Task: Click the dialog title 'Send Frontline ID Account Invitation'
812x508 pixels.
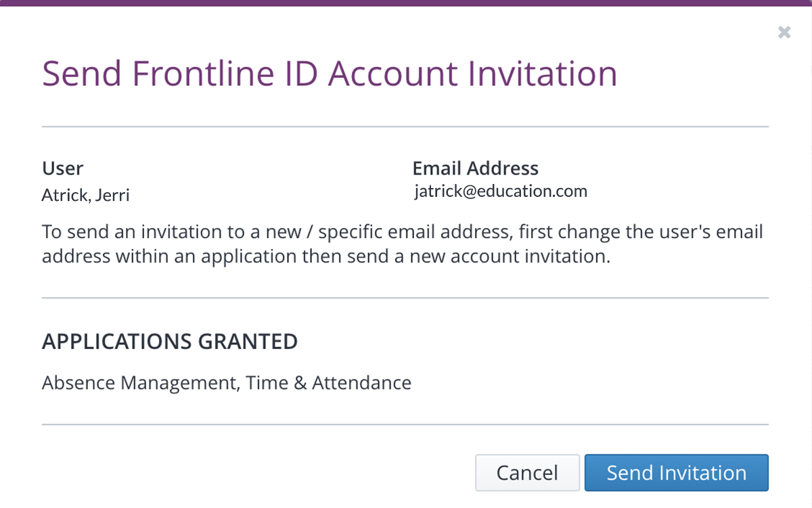Action: 330,74
